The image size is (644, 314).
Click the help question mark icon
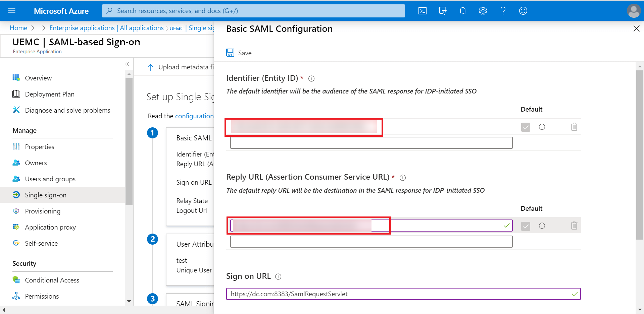(503, 11)
